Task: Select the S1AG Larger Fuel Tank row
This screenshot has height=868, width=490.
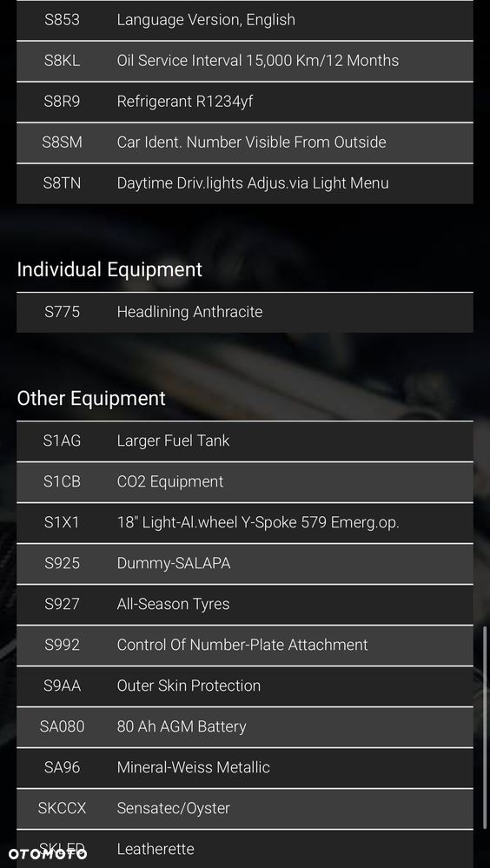Action: (x=245, y=441)
